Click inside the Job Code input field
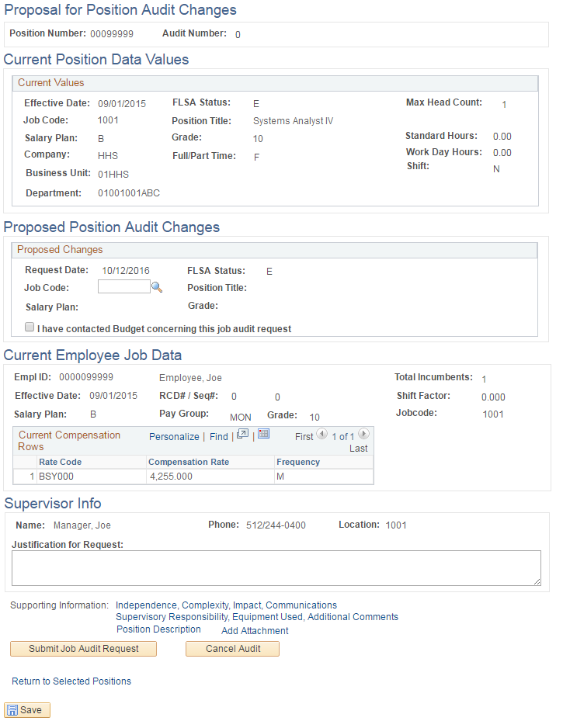 (x=123, y=287)
